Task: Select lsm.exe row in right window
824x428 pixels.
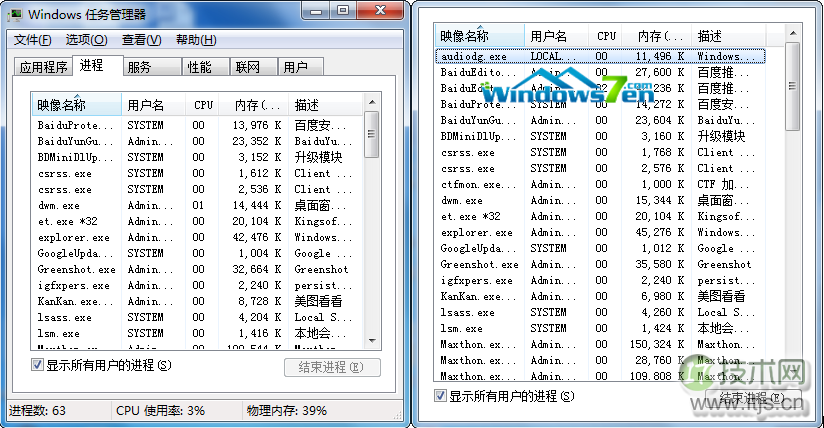Action: tap(600, 329)
